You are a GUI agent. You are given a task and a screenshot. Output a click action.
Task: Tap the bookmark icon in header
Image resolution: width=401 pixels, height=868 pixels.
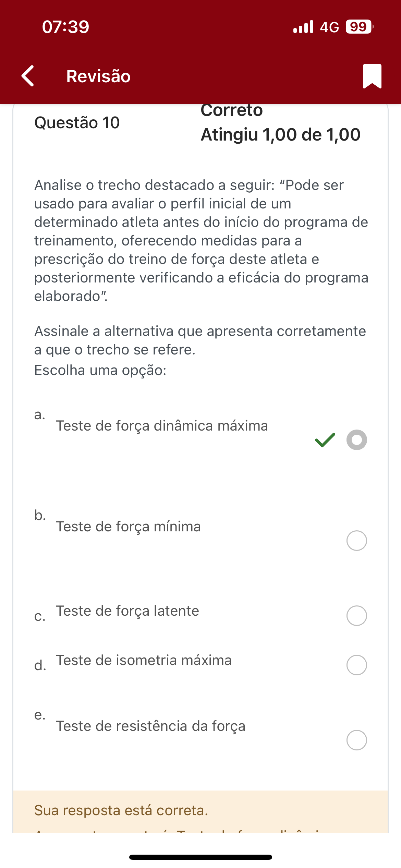(372, 76)
